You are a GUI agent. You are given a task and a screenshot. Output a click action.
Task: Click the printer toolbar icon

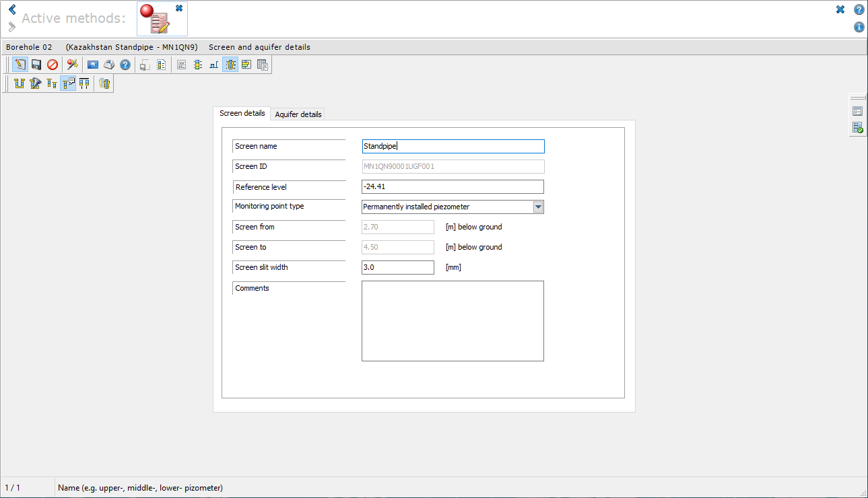coord(109,65)
